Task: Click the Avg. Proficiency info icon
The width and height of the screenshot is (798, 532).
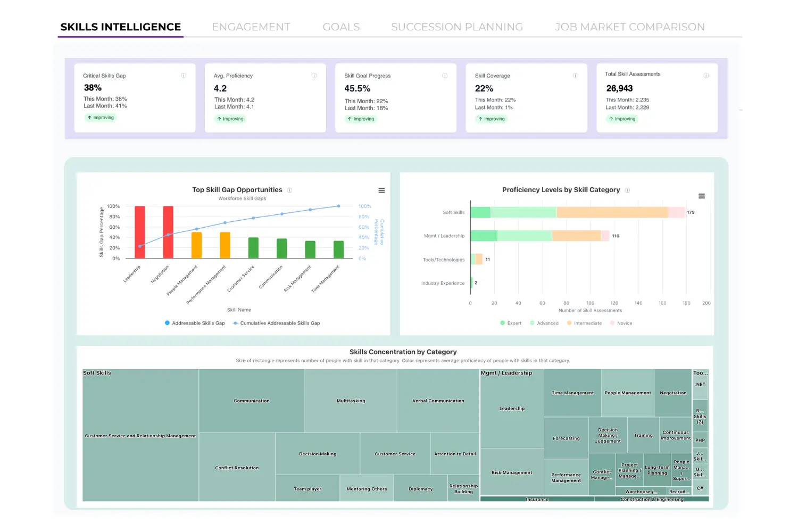Action: coord(313,76)
